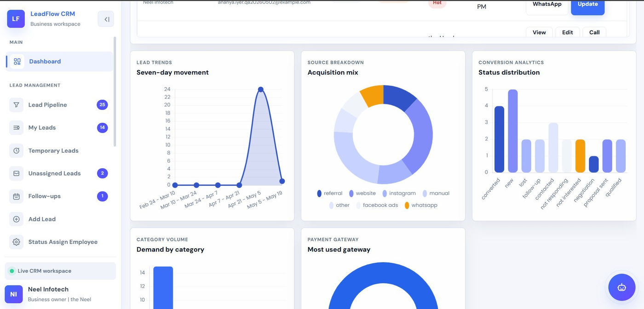Click the Demand by category heading

pos(170,249)
